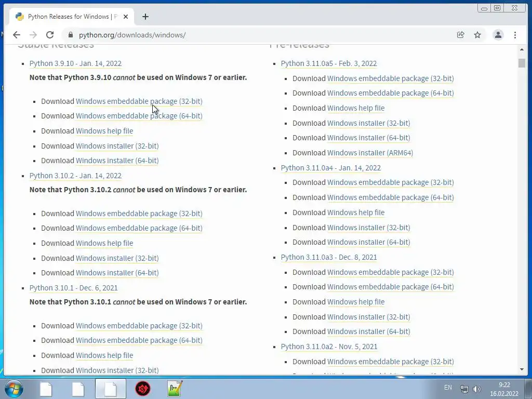Open a new tab with plus button
The height and width of the screenshot is (399, 532).
click(145, 17)
